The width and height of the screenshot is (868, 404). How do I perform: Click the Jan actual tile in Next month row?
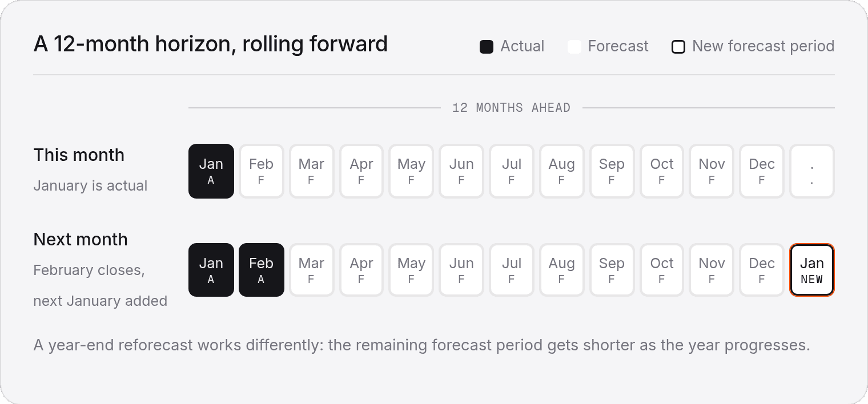click(211, 270)
